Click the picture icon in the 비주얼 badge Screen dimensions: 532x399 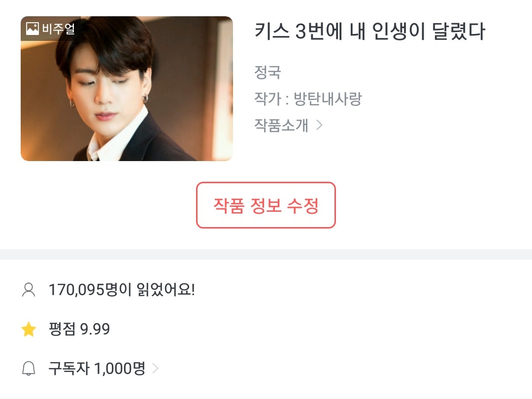pyautogui.click(x=33, y=29)
